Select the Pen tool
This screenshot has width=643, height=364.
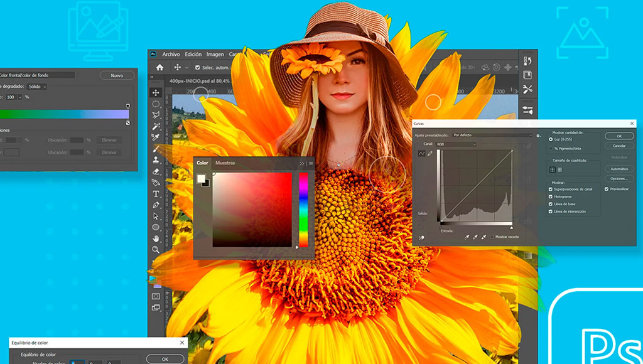click(x=156, y=205)
